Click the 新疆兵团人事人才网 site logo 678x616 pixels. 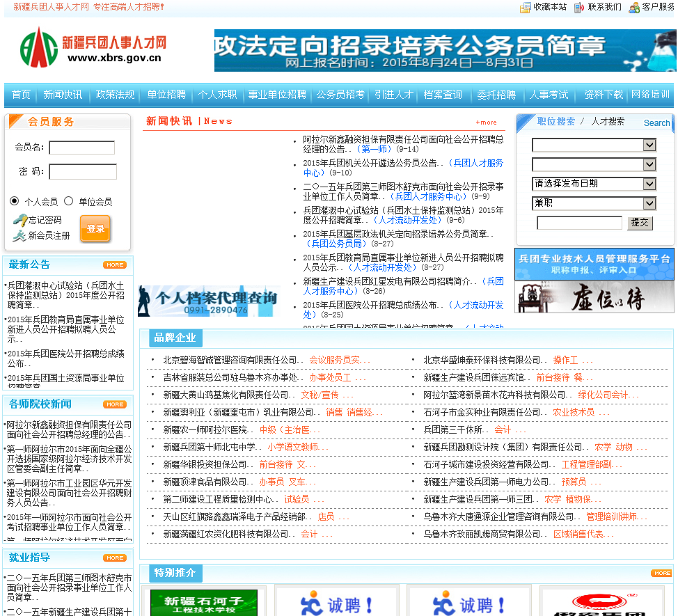pyautogui.click(x=93, y=47)
